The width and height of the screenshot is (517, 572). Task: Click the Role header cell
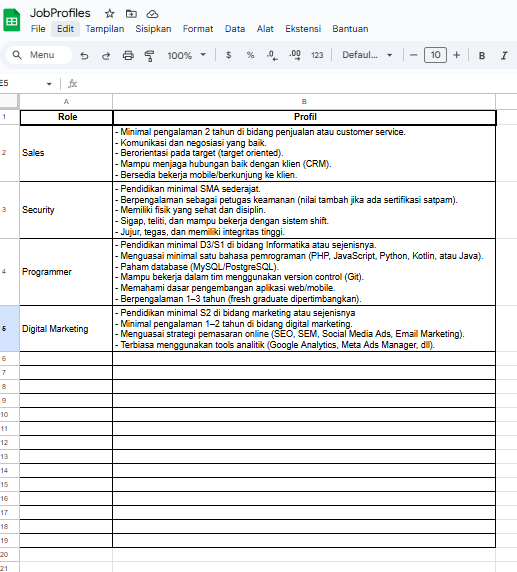[66, 117]
